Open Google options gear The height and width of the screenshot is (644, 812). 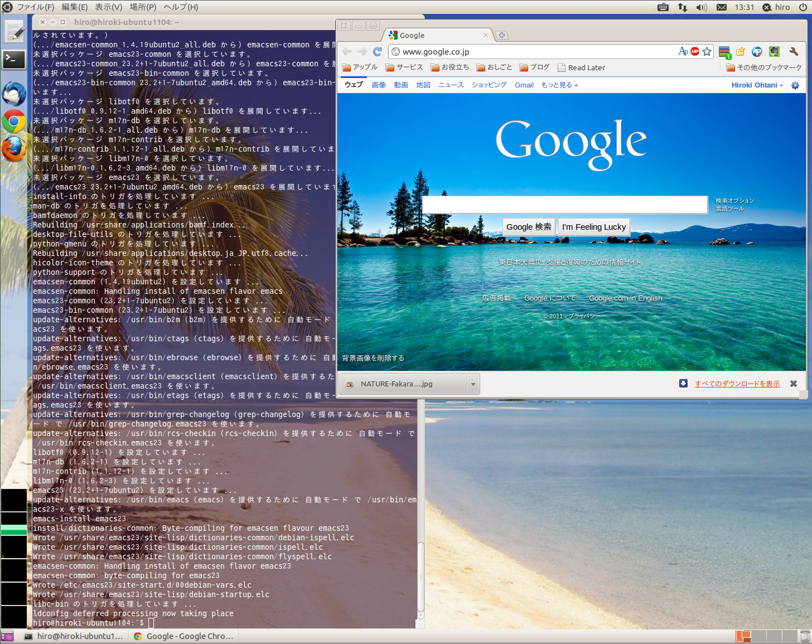795,85
